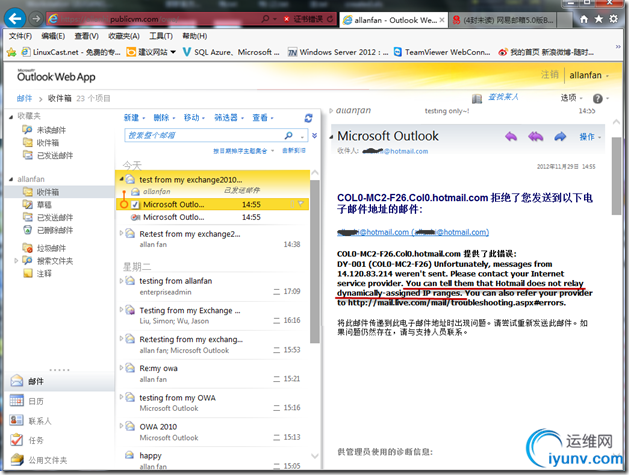The width and height of the screenshot is (629, 475).
Task: Open Unread Mail (未读邮件) favorite folder
Action: (x=51, y=130)
